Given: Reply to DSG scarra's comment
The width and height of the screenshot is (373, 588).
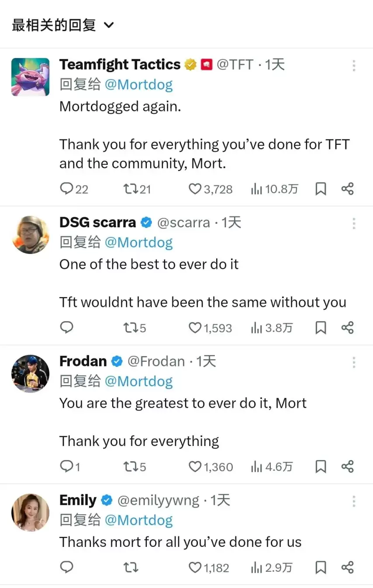Looking at the screenshot, I should [66, 328].
